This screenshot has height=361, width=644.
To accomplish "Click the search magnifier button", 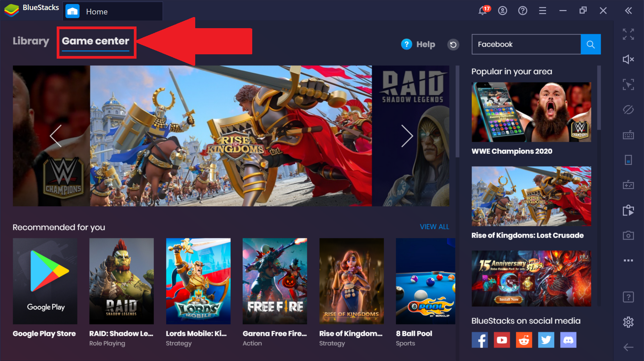I will pyautogui.click(x=591, y=44).
